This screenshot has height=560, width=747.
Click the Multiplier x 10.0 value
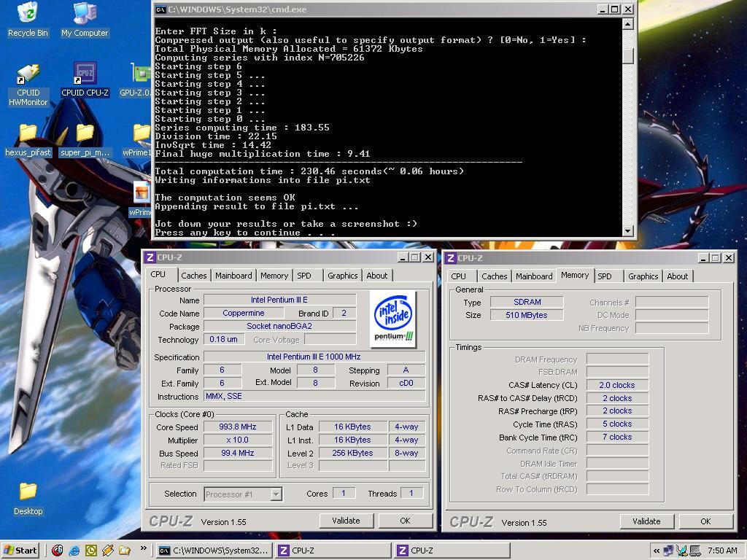click(238, 440)
